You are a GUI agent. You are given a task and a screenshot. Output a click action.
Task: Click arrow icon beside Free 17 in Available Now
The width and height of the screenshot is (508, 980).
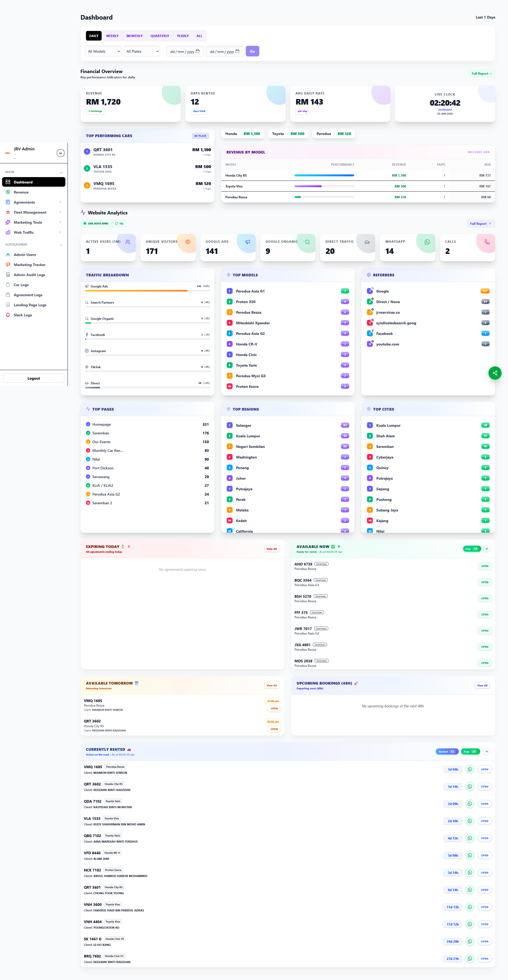pyautogui.click(x=487, y=549)
